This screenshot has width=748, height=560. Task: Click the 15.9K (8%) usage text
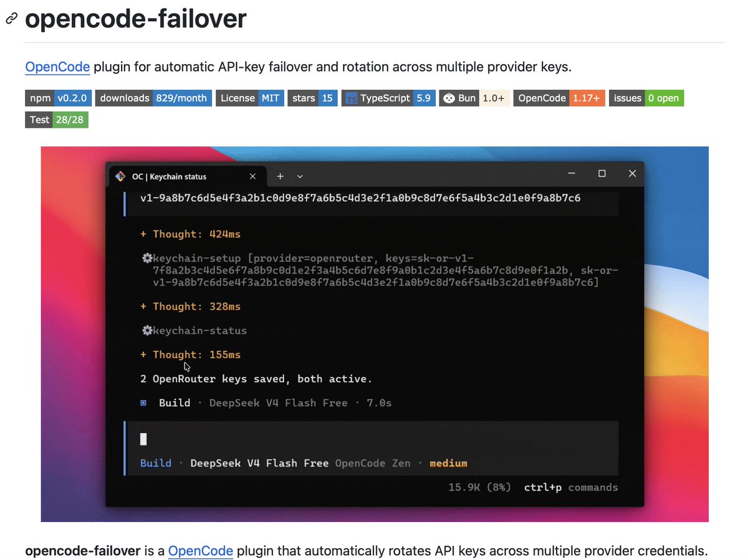[x=479, y=487]
